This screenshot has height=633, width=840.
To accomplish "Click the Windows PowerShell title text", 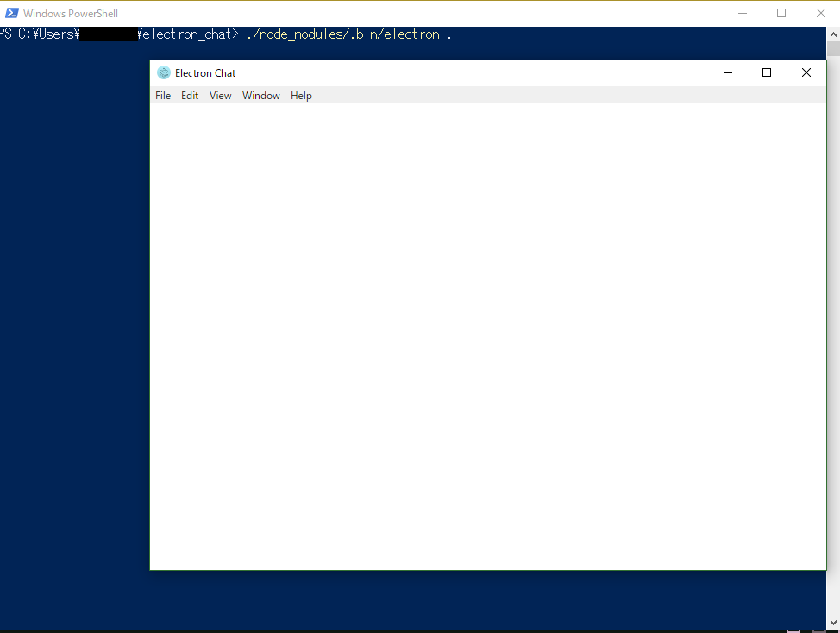I will pos(71,14).
